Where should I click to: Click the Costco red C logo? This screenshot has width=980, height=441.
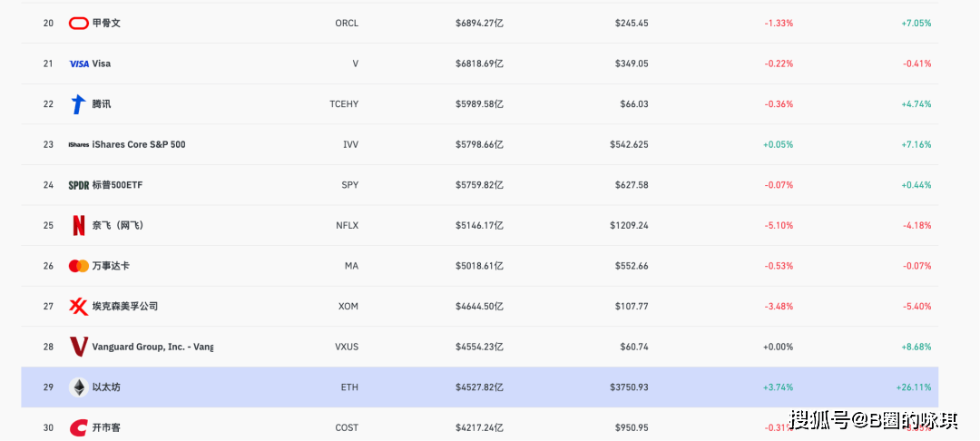tap(79, 428)
